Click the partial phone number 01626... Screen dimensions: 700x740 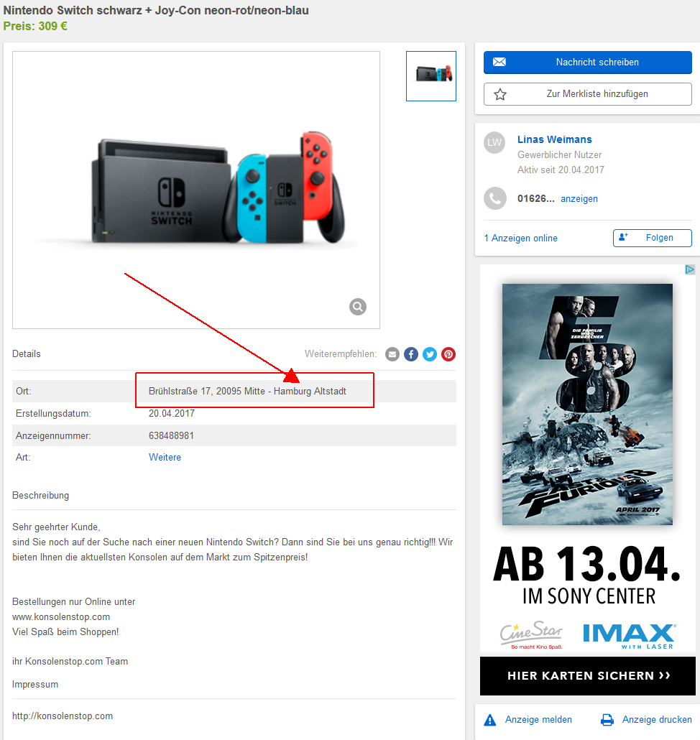point(535,199)
